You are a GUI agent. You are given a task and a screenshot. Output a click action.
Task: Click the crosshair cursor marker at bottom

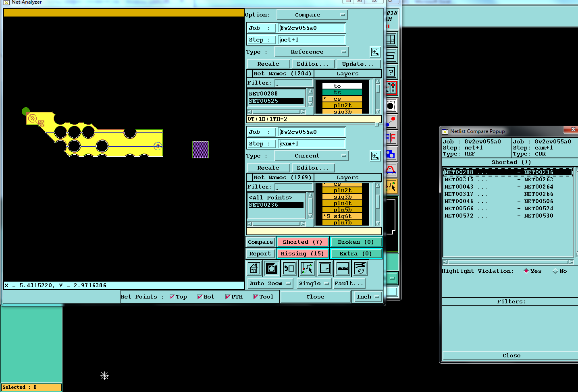coord(105,376)
